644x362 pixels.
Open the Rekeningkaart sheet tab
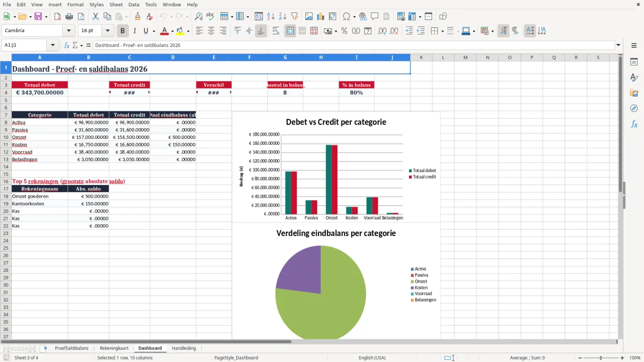tap(114, 348)
